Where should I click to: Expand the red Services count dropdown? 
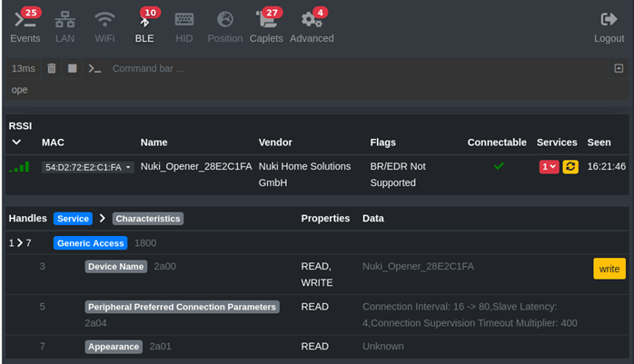point(549,167)
